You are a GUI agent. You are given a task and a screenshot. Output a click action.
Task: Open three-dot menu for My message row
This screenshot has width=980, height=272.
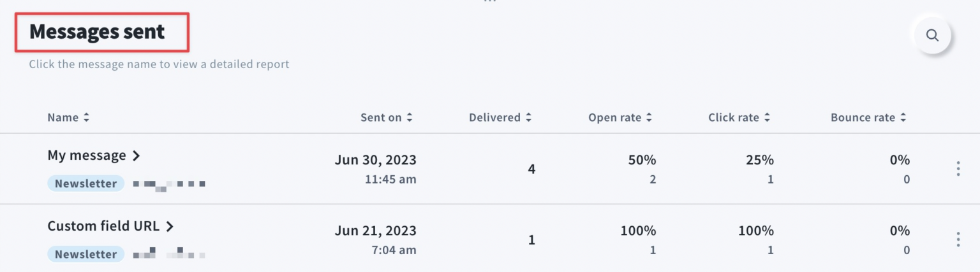[x=958, y=169]
